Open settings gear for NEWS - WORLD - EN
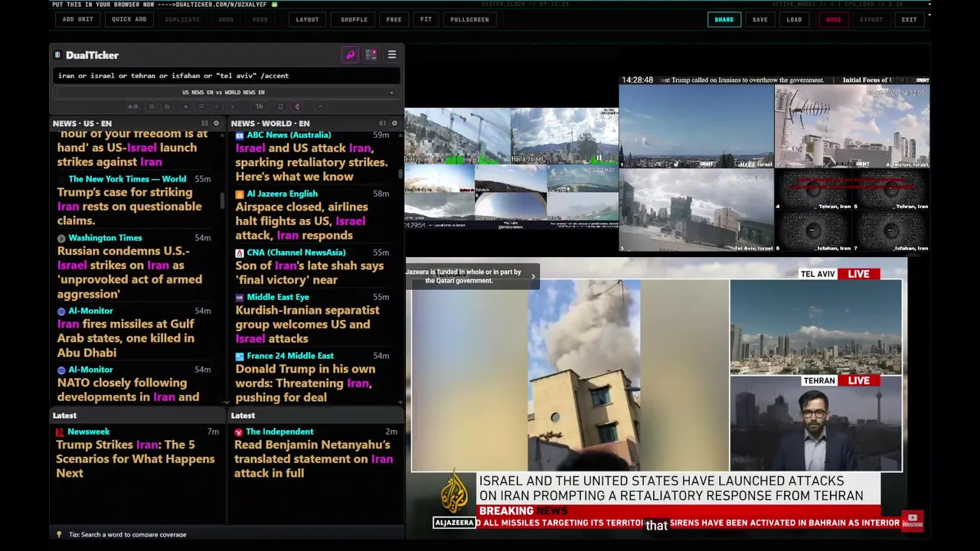 394,123
